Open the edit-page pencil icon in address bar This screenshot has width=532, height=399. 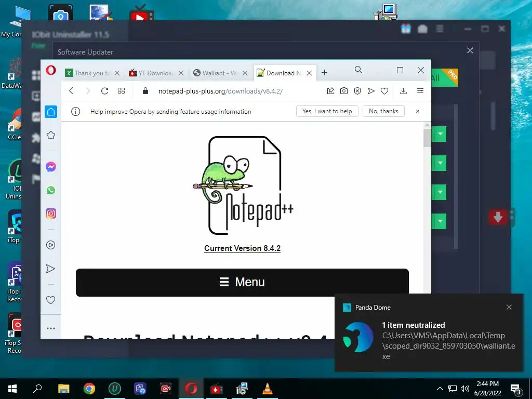pyautogui.click(x=330, y=91)
